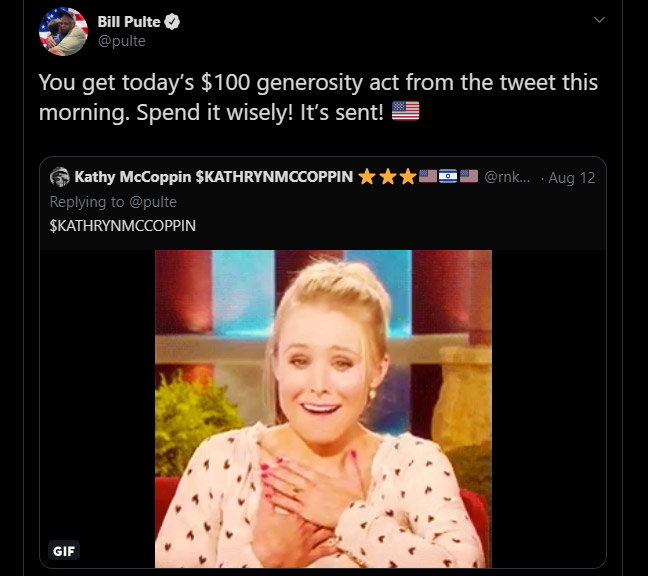Click the main tweet text about $100 generosity
The width and height of the screenshot is (648, 576).
(x=318, y=97)
